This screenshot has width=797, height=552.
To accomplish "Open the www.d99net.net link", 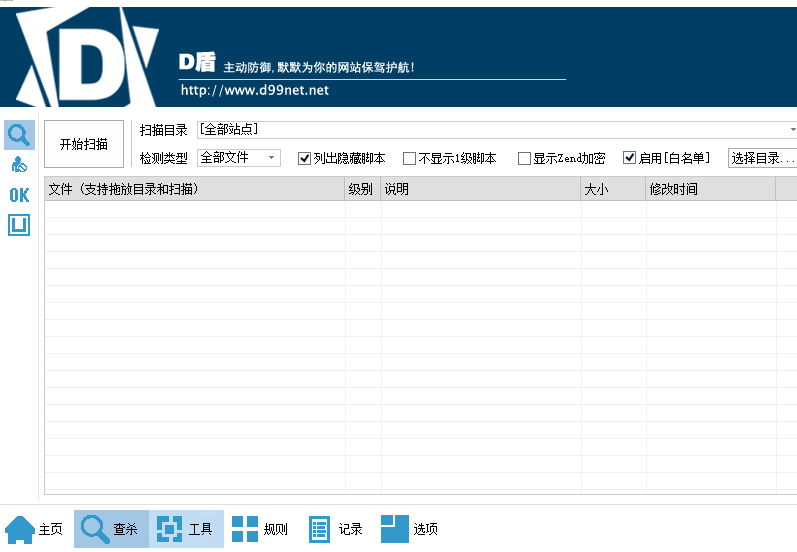I will (254, 90).
